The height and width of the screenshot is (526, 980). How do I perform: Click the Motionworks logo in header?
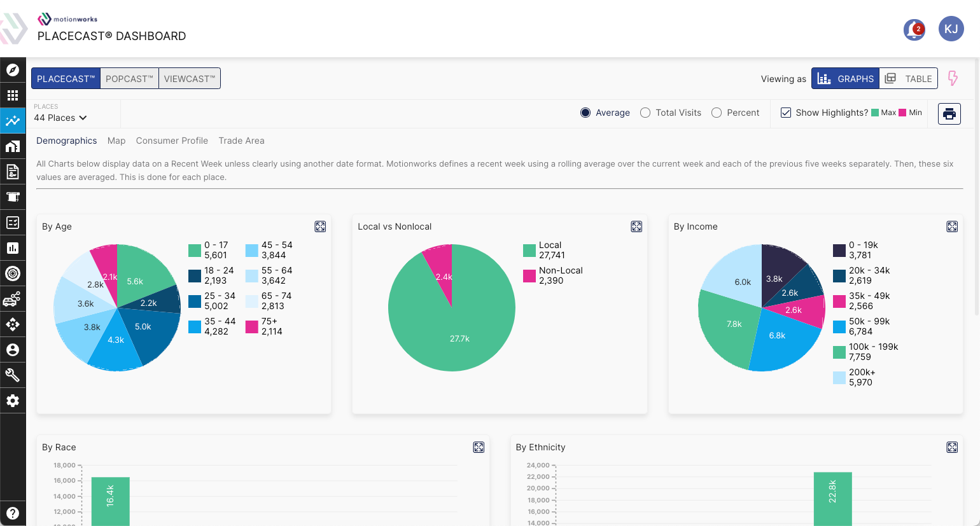pyautogui.click(x=67, y=19)
